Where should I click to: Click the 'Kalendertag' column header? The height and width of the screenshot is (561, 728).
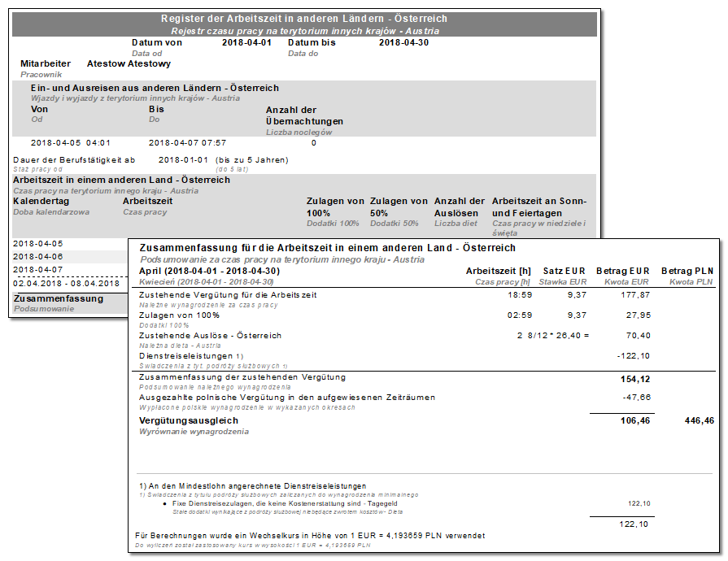pos(41,201)
